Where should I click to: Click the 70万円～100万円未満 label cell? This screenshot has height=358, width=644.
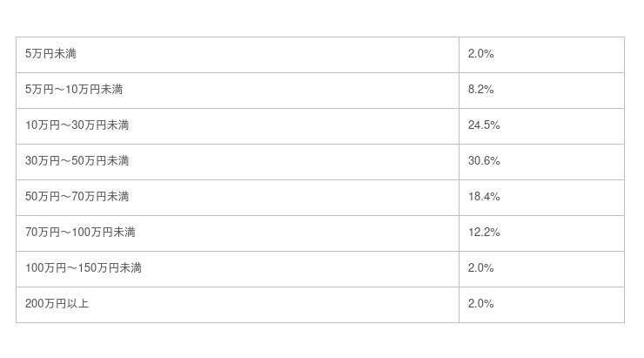(80, 233)
